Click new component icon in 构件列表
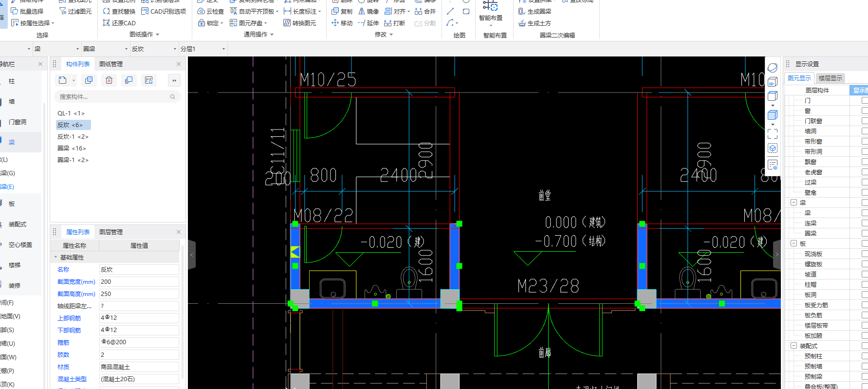 63,80
